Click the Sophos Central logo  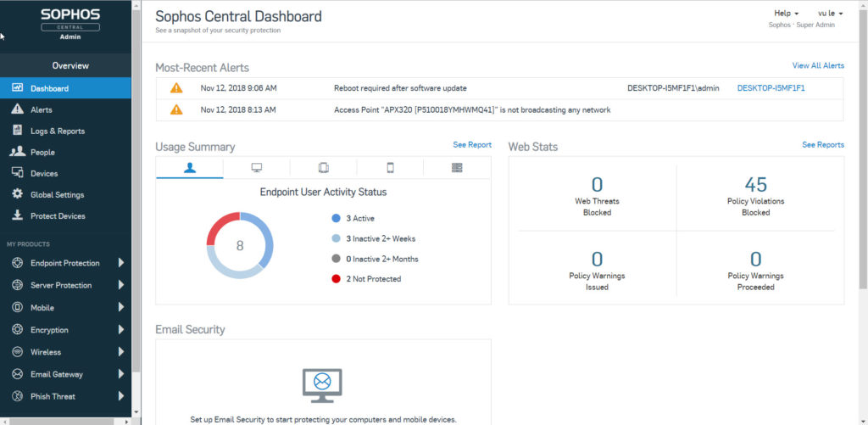coord(70,21)
